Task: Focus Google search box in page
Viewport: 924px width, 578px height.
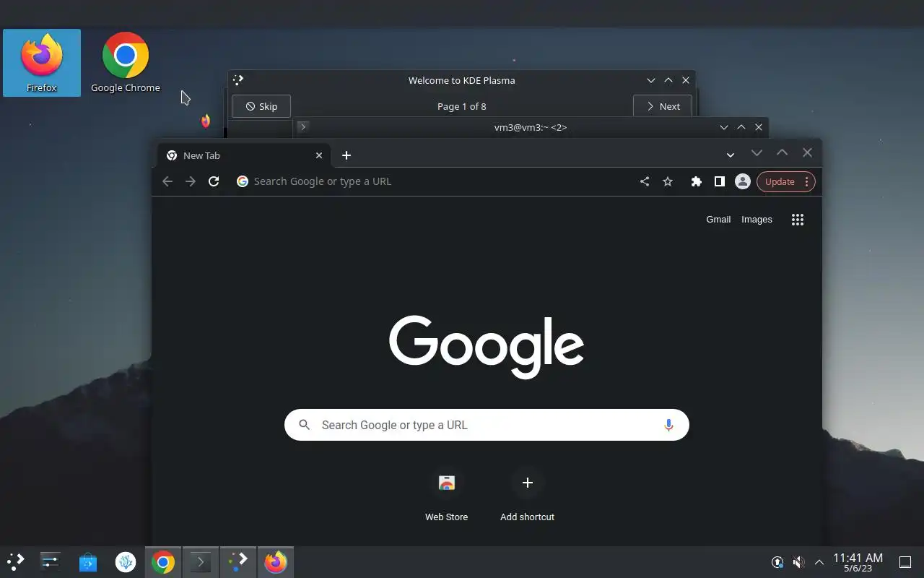Action: [487, 425]
